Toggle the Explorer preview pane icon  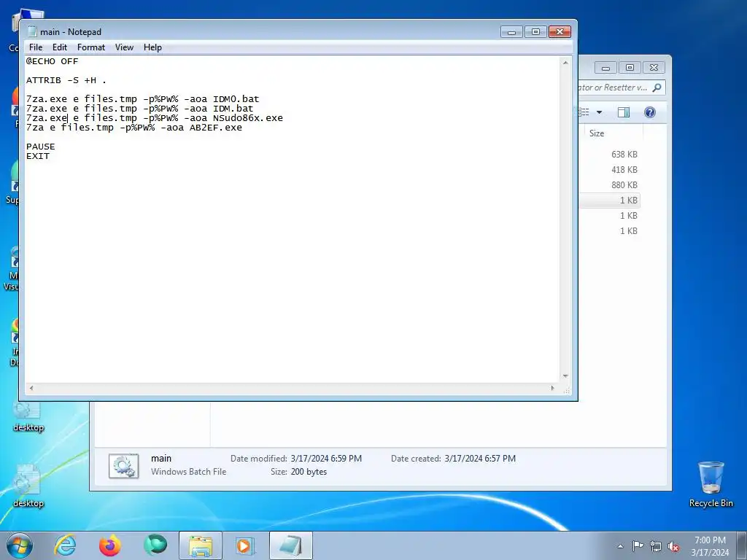tap(624, 112)
